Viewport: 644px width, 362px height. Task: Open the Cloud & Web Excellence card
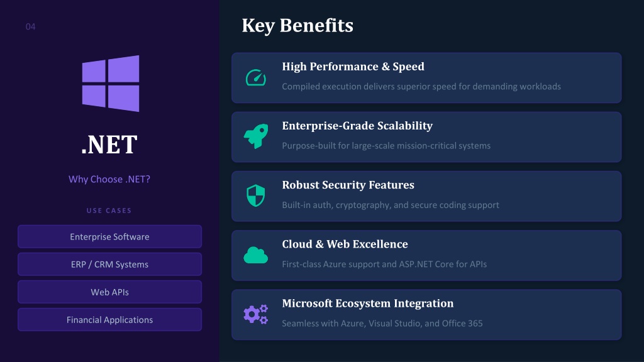point(426,255)
